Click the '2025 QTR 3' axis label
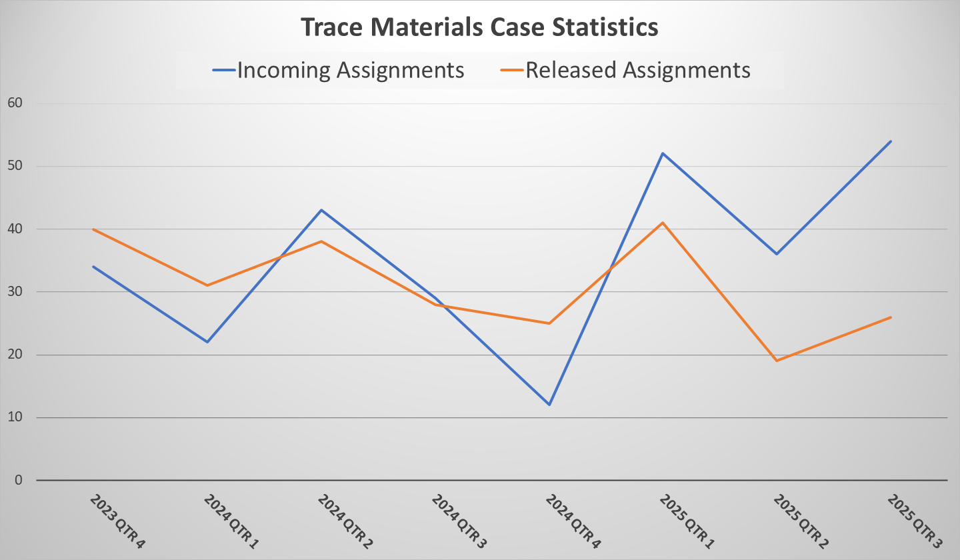Screen dimensions: 960x560 (x=914, y=521)
